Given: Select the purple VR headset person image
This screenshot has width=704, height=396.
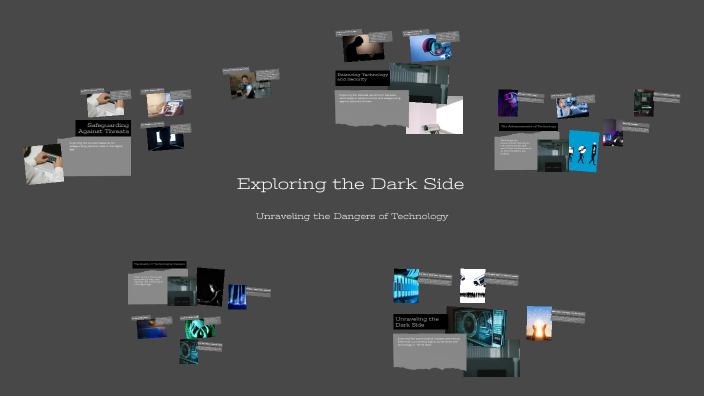Looking at the screenshot, I should [x=508, y=103].
